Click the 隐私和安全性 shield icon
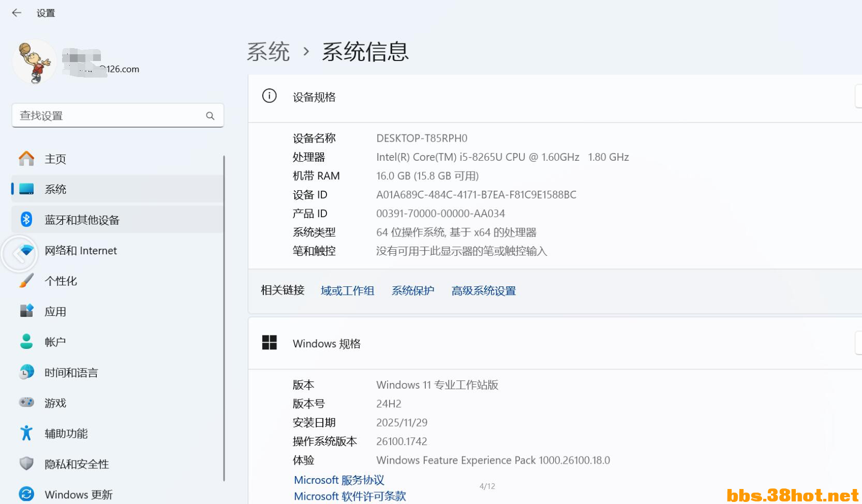This screenshot has width=862, height=504. pyautogui.click(x=26, y=464)
